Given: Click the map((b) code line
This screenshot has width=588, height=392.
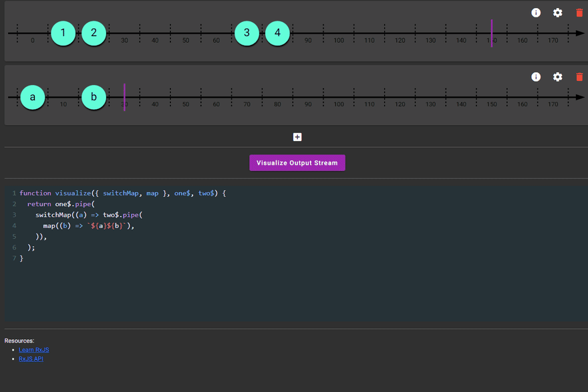Looking at the screenshot, I should 88,225.
